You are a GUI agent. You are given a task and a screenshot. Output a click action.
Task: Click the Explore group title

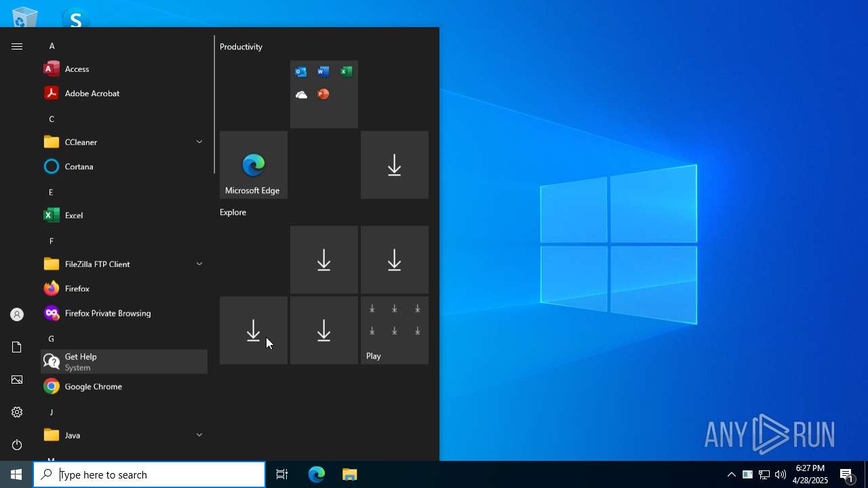pos(233,212)
